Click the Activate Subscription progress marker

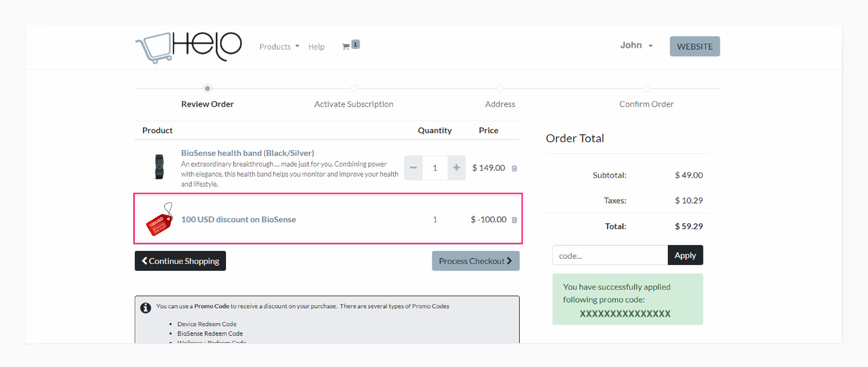[x=354, y=89]
